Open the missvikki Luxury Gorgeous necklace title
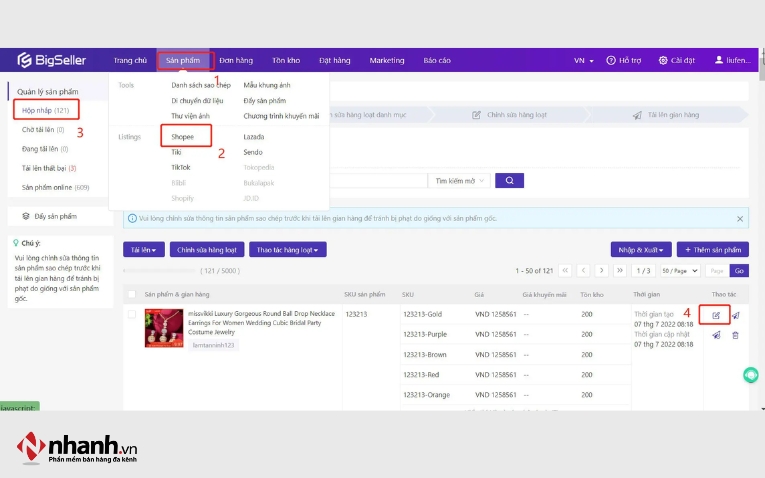 click(262, 322)
